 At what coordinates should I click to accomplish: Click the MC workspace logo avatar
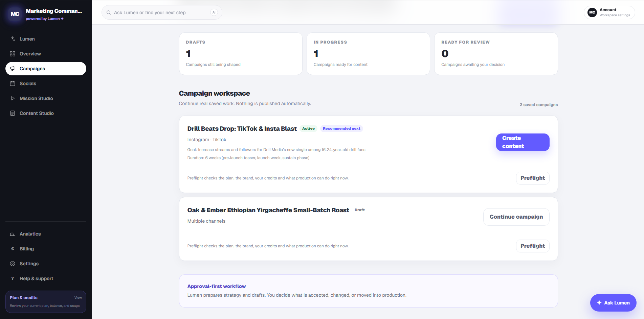(x=15, y=14)
